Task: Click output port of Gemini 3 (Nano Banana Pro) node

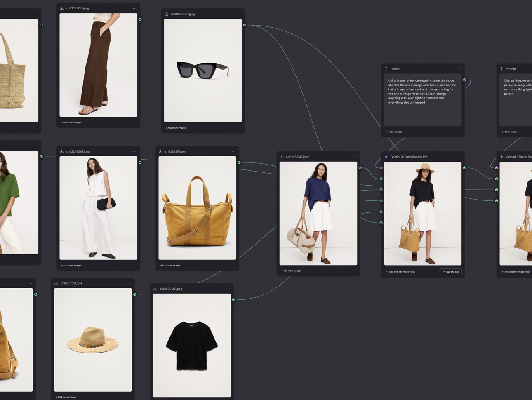Action: click(x=464, y=168)
